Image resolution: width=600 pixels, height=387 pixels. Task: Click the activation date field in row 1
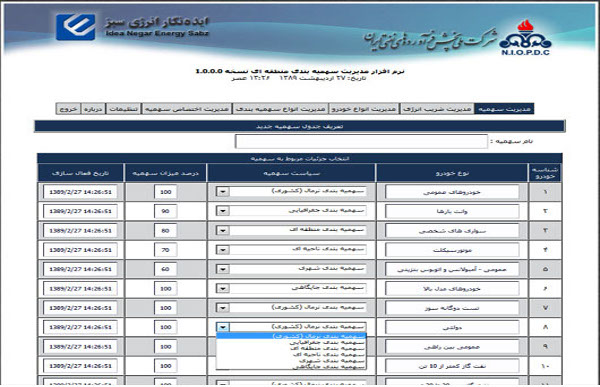click(x=80, y=192)
